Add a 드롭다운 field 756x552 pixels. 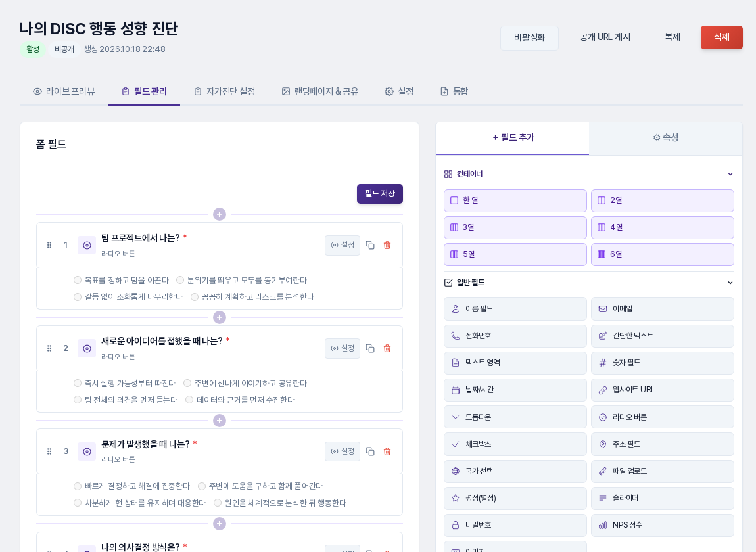tap(515, 417)
